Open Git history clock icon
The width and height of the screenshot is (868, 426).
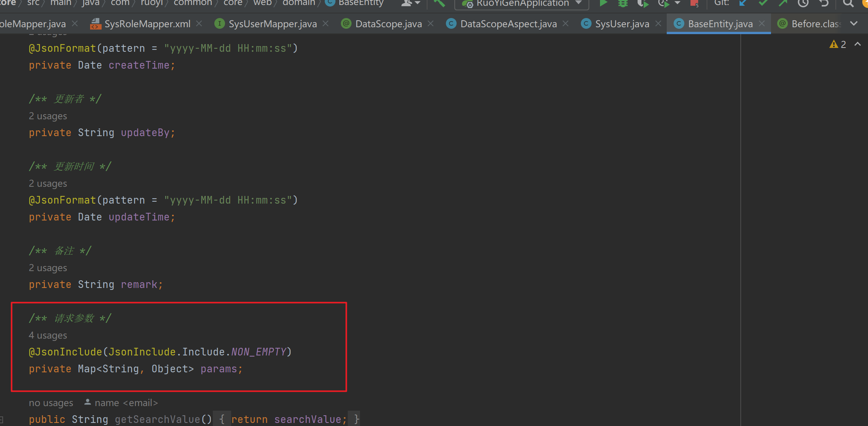(803, 3)
